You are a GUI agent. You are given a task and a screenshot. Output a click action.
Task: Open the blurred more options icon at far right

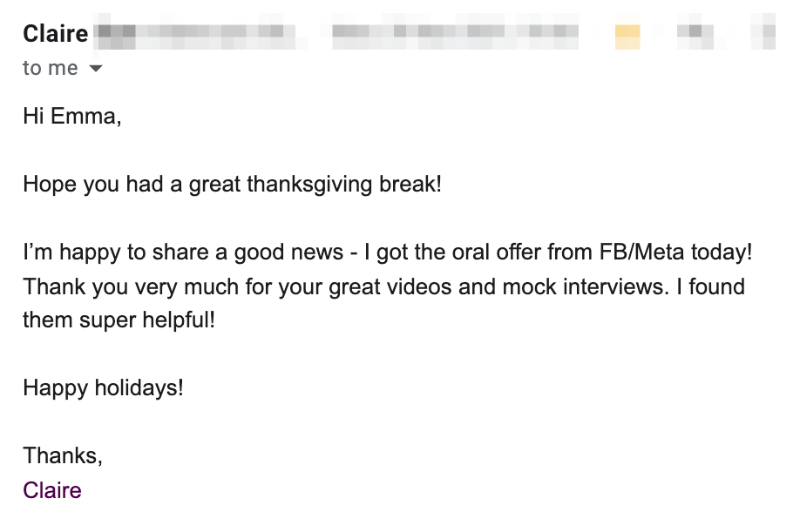tap(763, 33)
